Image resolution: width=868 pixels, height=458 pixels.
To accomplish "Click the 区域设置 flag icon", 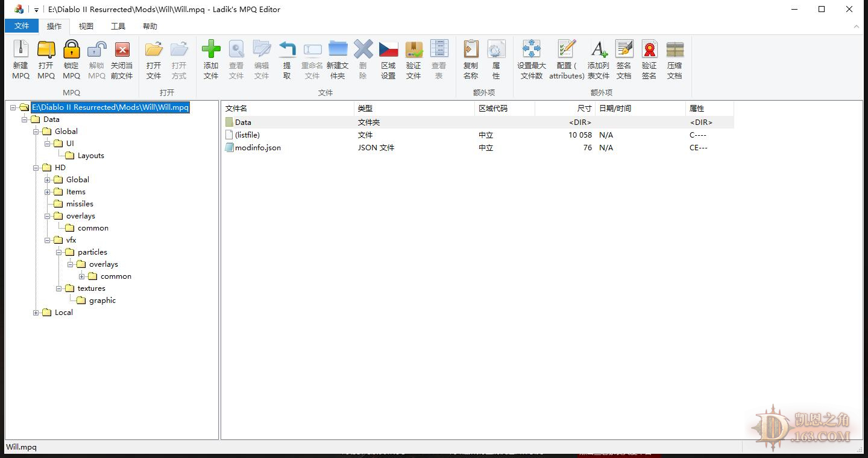I will click(x=388, y=49).
